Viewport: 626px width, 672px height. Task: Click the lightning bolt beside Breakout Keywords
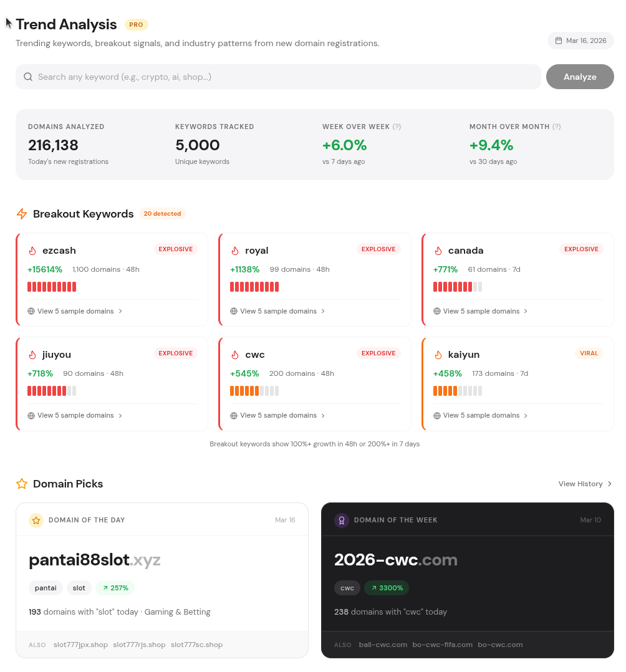[22, 213]
